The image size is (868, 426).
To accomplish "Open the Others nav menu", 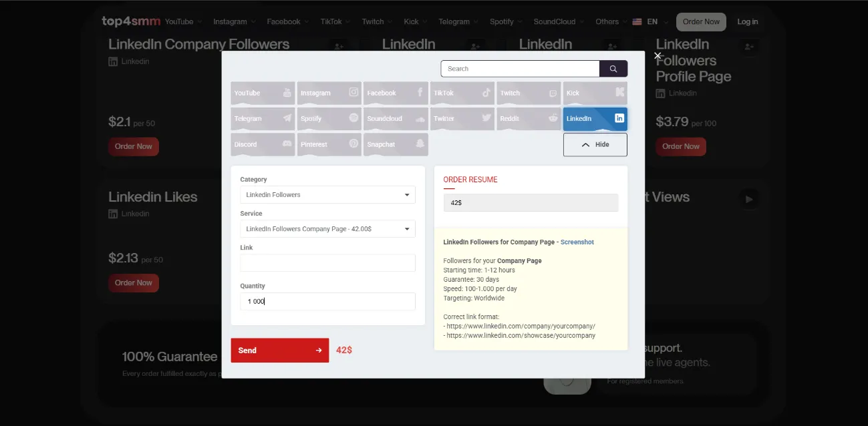I will click(x=611, y=21).
